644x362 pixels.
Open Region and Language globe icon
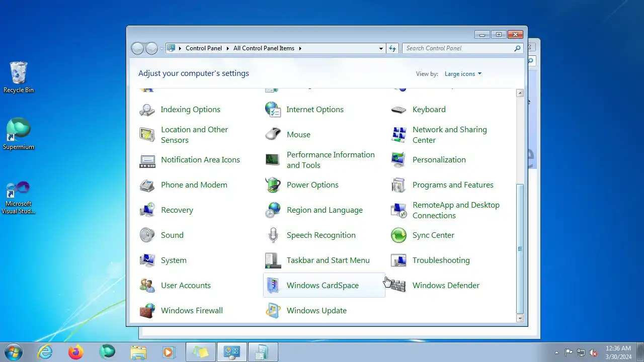(273, 210)
